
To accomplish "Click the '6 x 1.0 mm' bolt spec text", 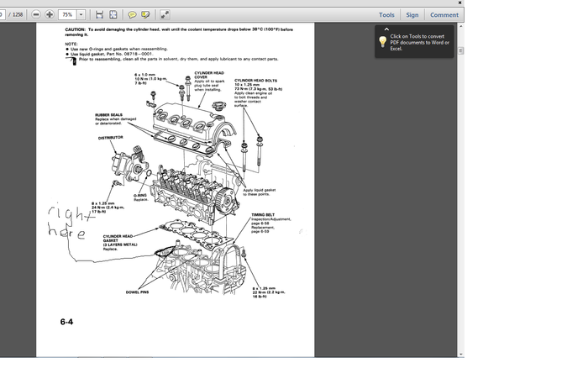I will coord(144,75).
